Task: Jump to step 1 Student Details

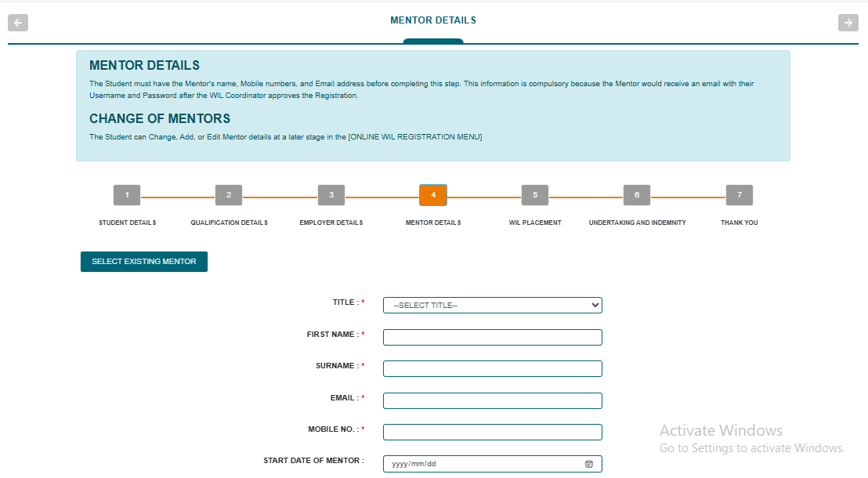Action: click(127, 195)
